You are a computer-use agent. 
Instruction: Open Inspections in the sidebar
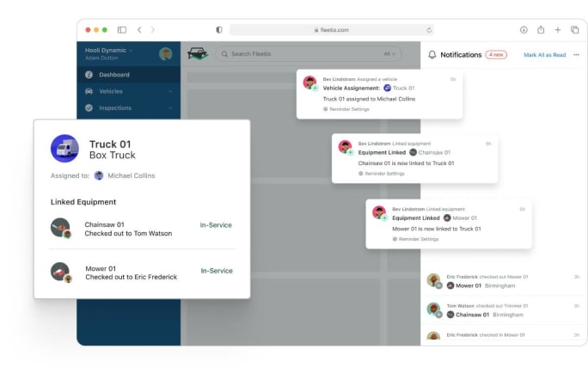pos(115,108)
